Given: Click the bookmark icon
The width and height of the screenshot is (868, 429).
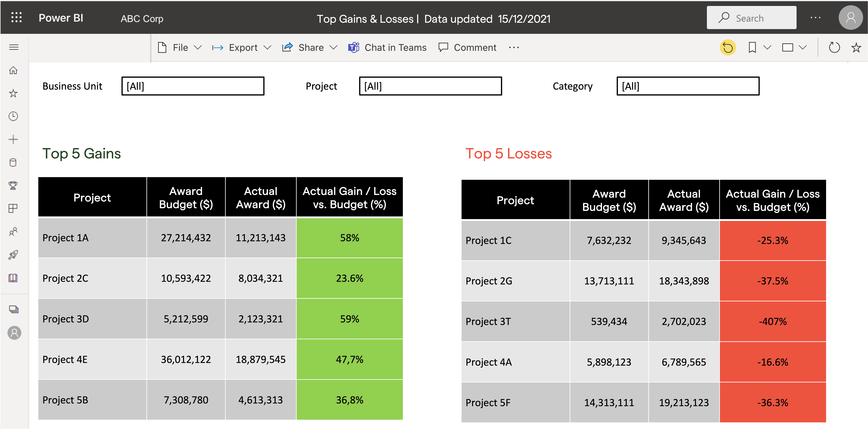Looking at the screenshot, I should coord(752,47).
